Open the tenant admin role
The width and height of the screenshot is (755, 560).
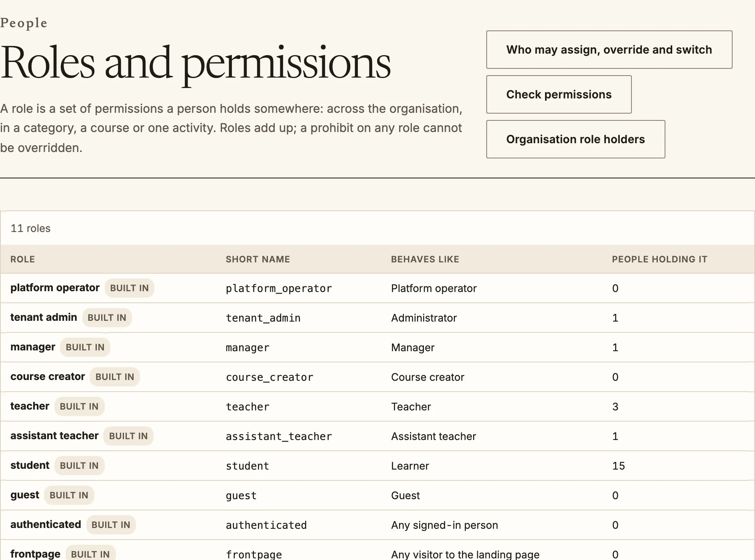[x=44, y=318]
